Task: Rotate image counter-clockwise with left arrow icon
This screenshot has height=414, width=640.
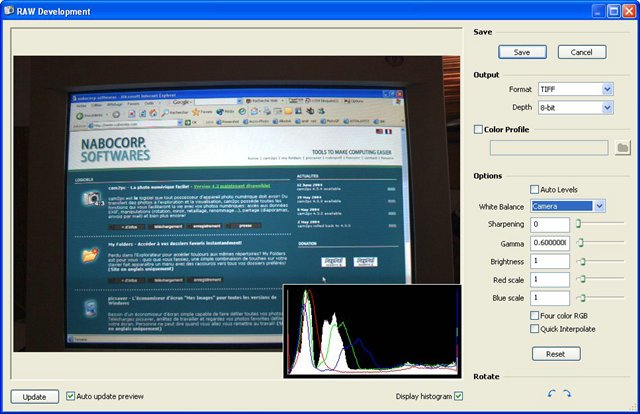Action: pos(551,393)
